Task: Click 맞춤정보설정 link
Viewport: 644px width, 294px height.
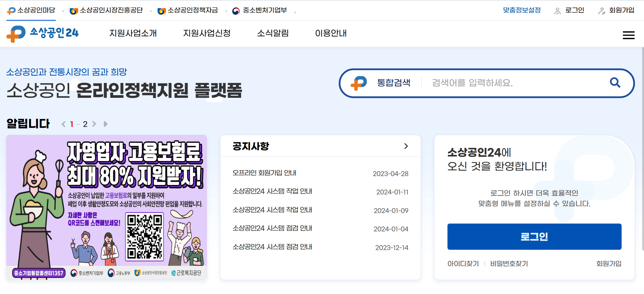Action: 522,10
